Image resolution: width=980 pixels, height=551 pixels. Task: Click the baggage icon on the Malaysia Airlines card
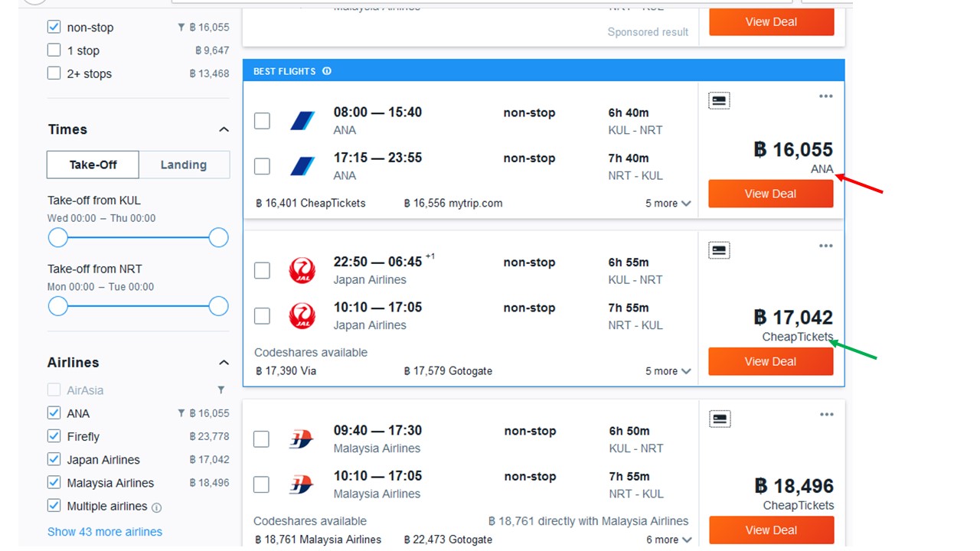tap(720, 419)
